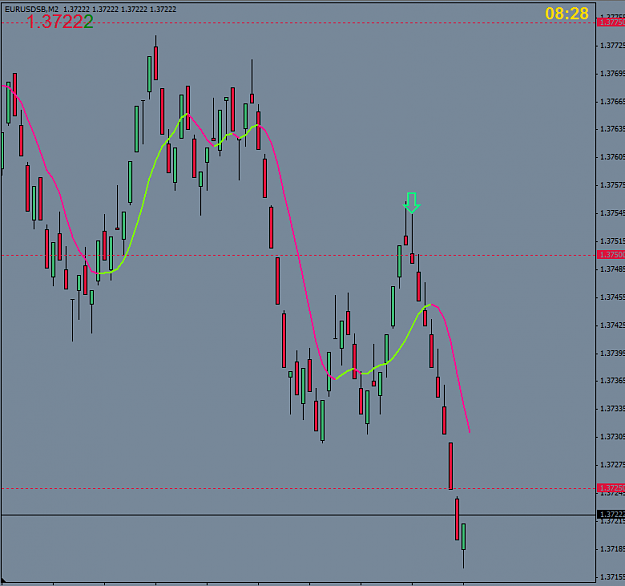Image resolution: width=625 pixels, height=586 pixels.
Task: Click the 1.37575 price scale value
Action: [612, 185]
